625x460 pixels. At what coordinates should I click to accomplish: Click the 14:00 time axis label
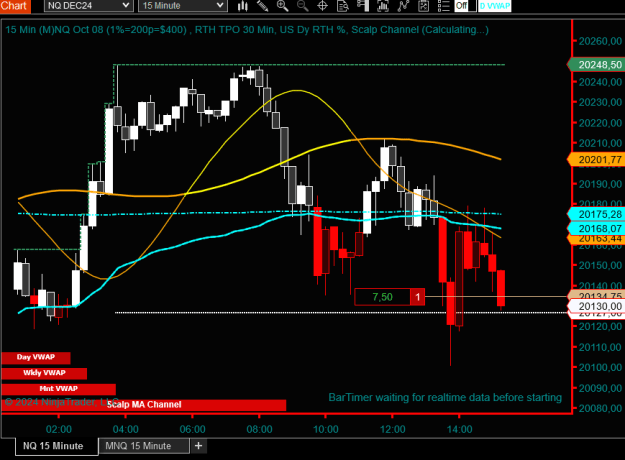pos(460,429)
